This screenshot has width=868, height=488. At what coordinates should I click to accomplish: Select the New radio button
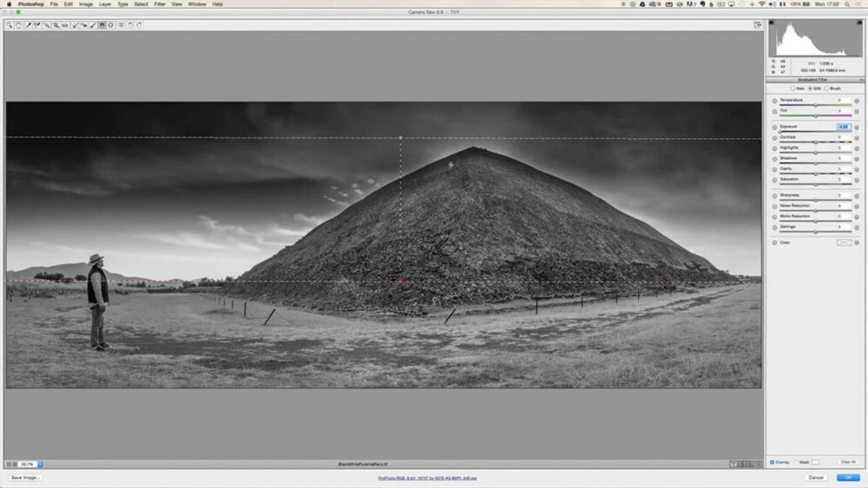(793, 88)
